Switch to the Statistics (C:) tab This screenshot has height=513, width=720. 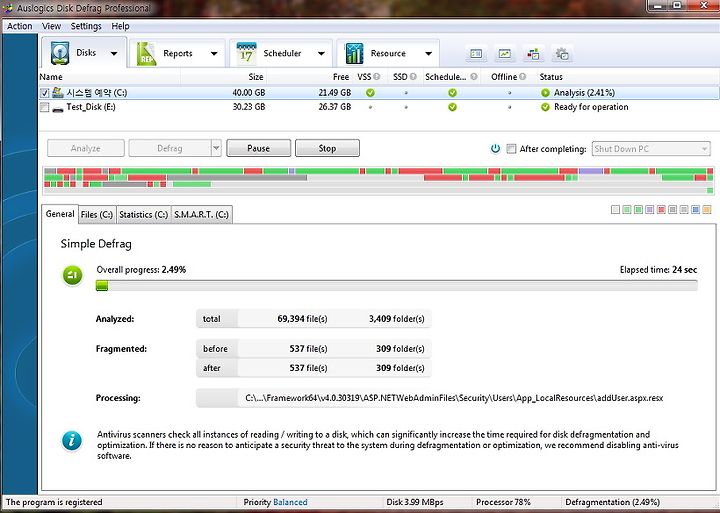tap(143, 214)
